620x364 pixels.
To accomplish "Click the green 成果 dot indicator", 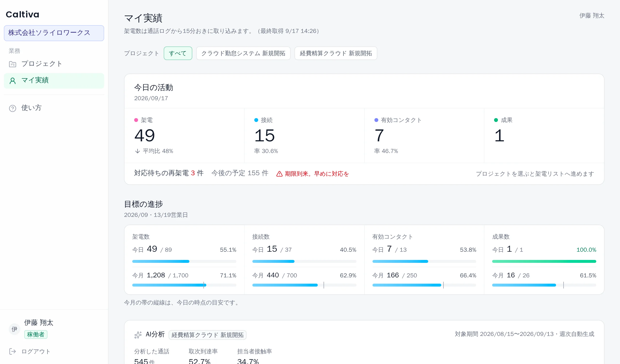I will coord(496,120).
